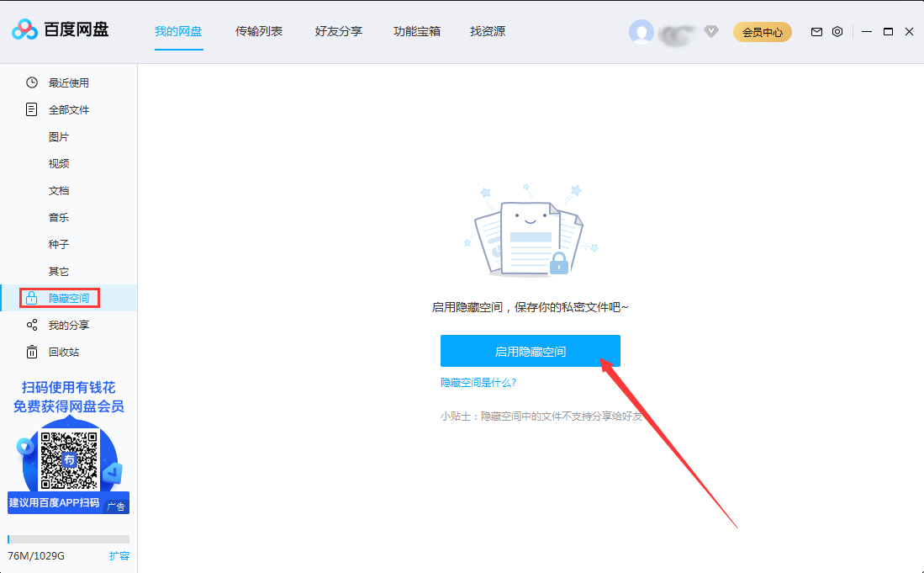
Task: Open the 会员中心 button
Action: [762, 31]
